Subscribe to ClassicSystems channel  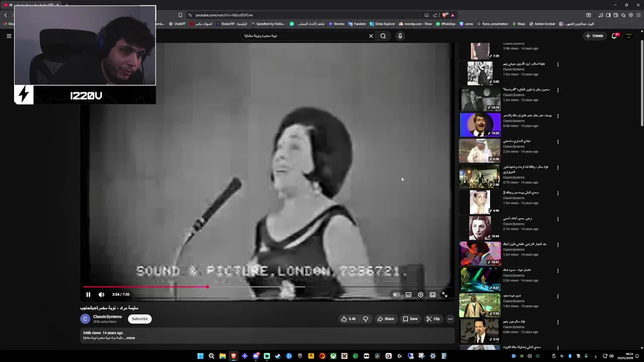coord(140,319)
